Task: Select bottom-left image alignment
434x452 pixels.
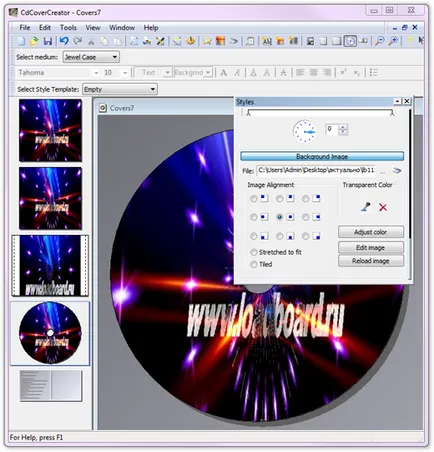Action: click(x=254, y=236)
